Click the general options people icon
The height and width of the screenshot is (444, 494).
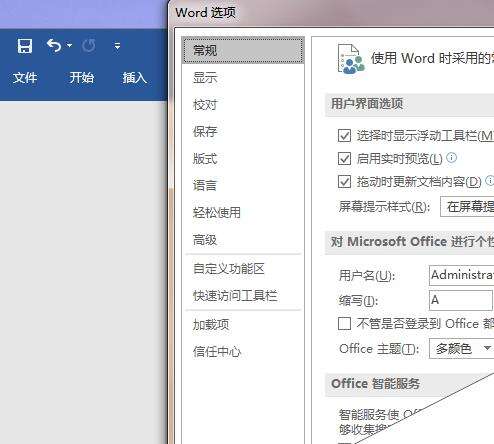point(351,59)
